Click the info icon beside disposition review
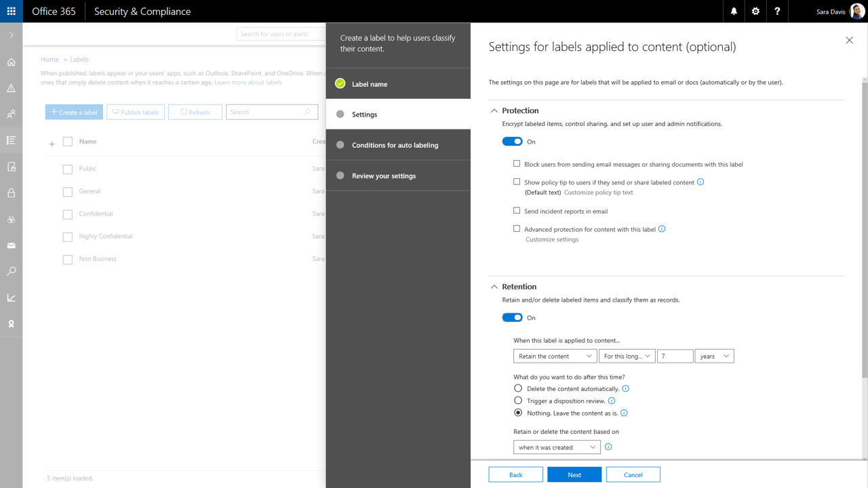 [x=612, y=401]
